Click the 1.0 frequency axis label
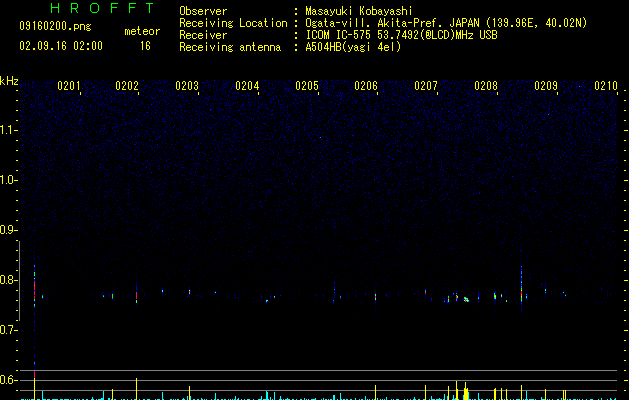 tap(8, 180)
